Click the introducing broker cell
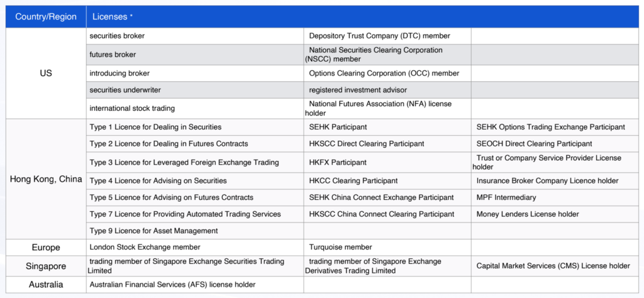 point(195,74)
